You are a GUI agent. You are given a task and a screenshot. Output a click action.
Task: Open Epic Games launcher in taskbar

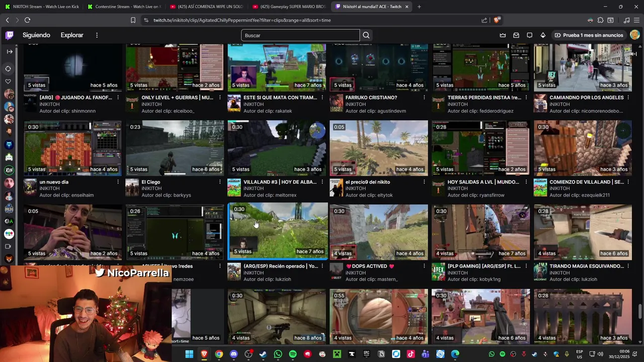tap(367, 354)
